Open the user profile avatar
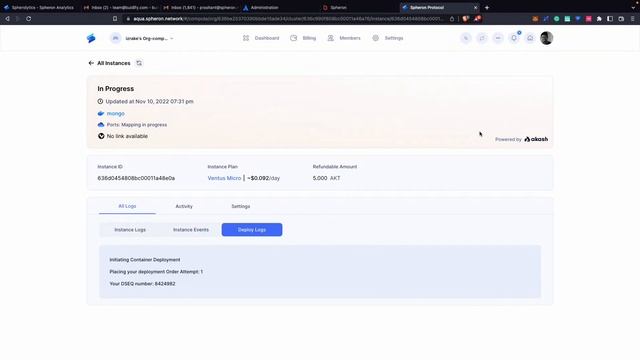Image resolution: width=640 pixels, height=360 pixels. [x=547, y=38]
